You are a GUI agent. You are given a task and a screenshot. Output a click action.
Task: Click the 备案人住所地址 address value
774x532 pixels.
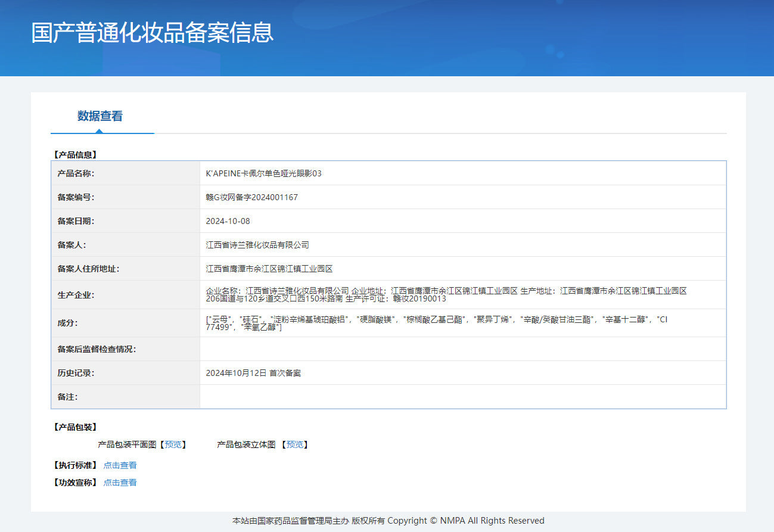coord(269,269)
